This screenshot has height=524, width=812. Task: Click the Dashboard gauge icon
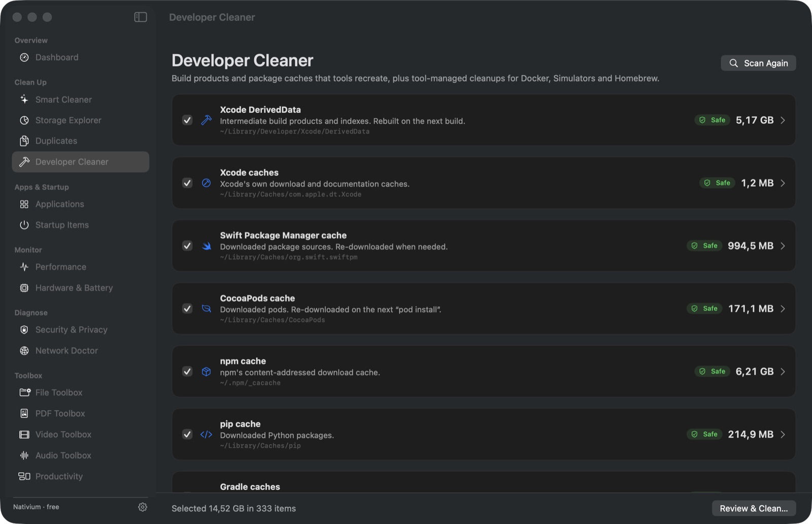tap(24, 57)
